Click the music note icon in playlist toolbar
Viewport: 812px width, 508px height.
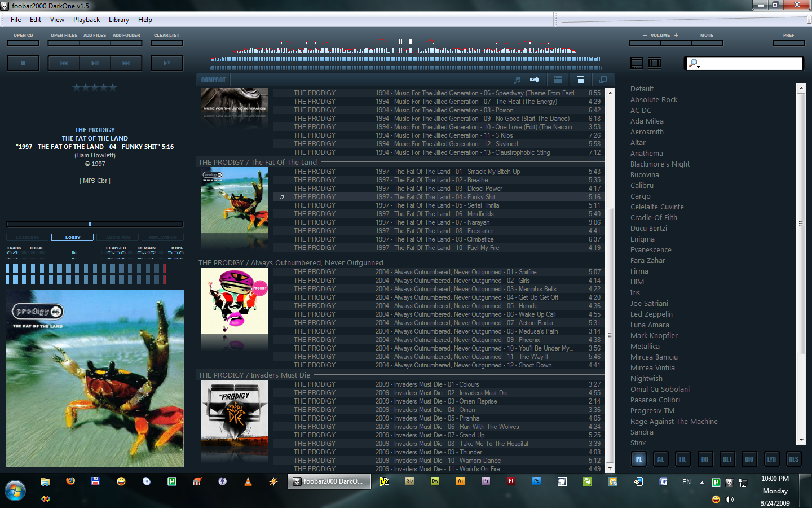[517, 80]
